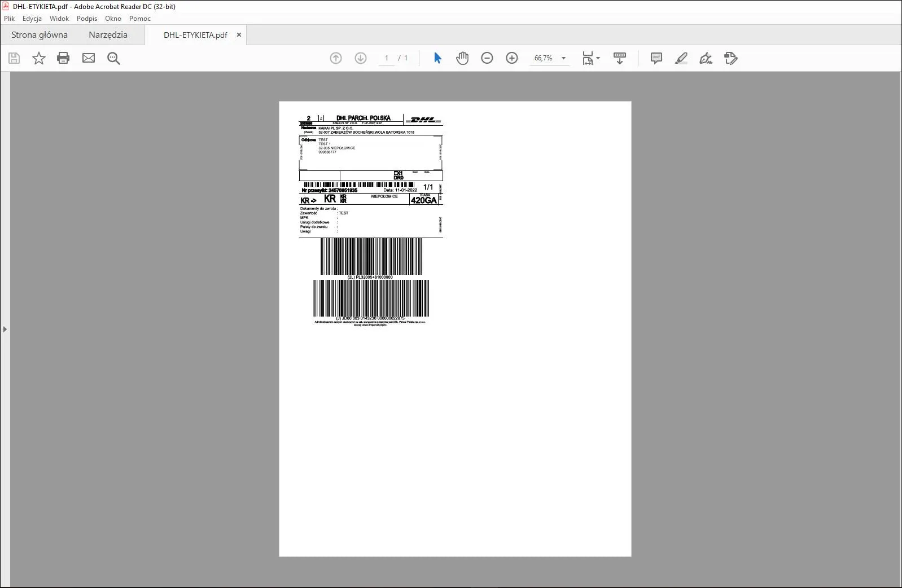Go to previous page arrow

tap(336, 58)
